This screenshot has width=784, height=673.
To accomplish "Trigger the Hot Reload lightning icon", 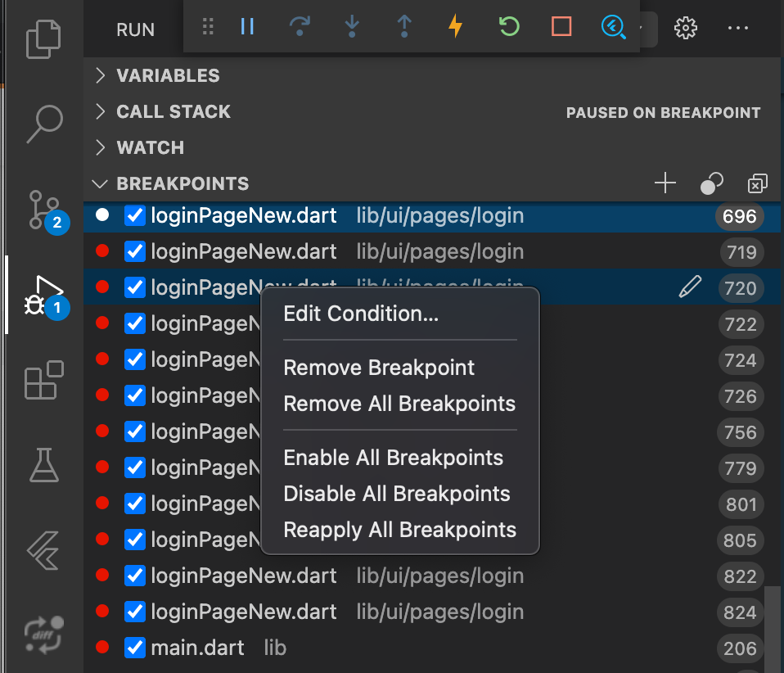I will [456, 27].
